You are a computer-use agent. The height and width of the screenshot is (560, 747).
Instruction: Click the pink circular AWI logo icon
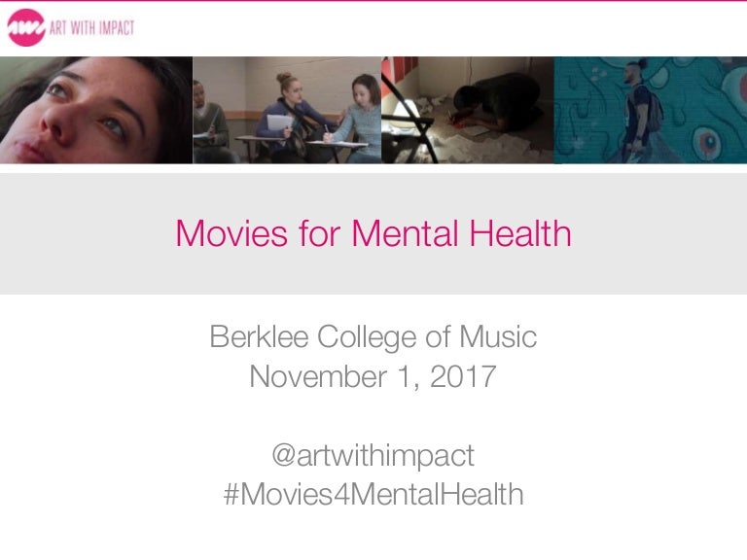click(x=26, y=27)
